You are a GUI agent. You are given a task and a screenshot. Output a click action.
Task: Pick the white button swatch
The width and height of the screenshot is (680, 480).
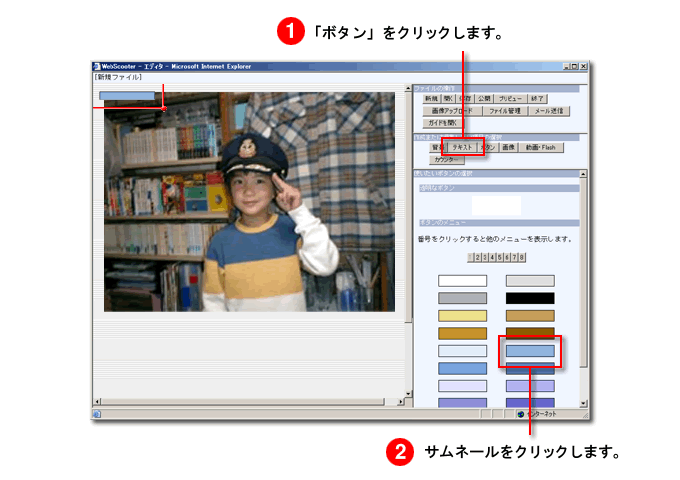click(x=462, y=281)
